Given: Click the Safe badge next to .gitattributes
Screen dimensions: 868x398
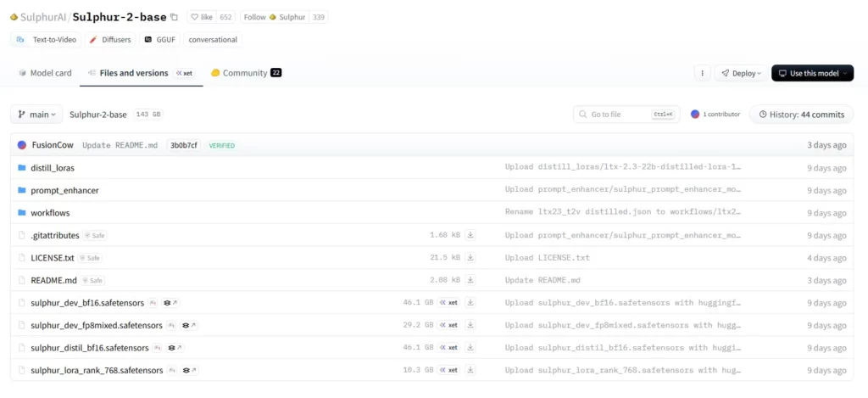Looking at the screenshot, I should (x=95, y=236).
